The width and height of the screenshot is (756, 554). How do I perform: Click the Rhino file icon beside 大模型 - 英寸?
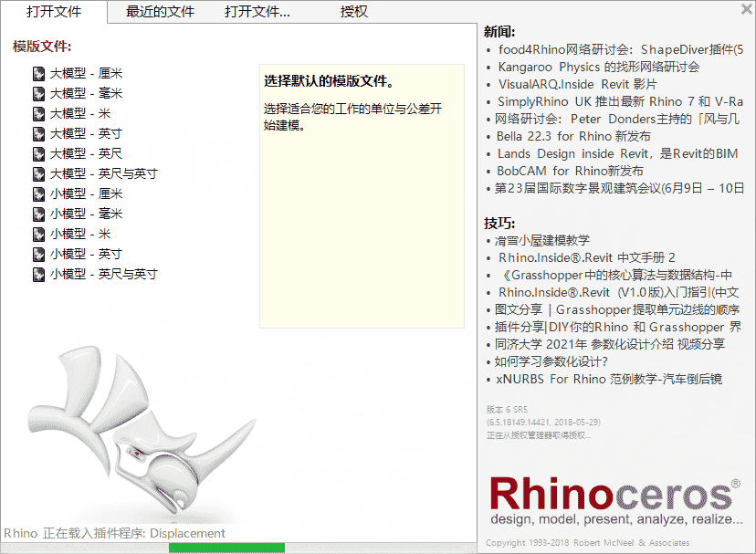click(x=37, y=132)
